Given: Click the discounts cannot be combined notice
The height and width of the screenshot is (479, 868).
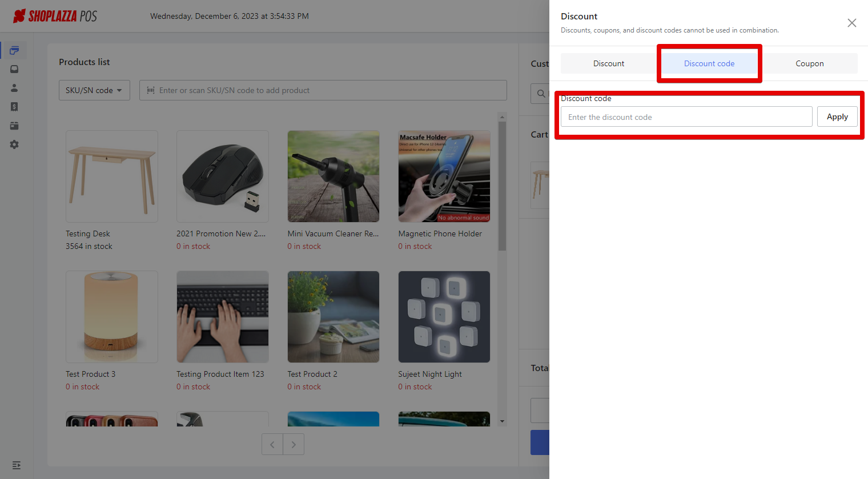Looking at the screenshot, I should point(670,30).
